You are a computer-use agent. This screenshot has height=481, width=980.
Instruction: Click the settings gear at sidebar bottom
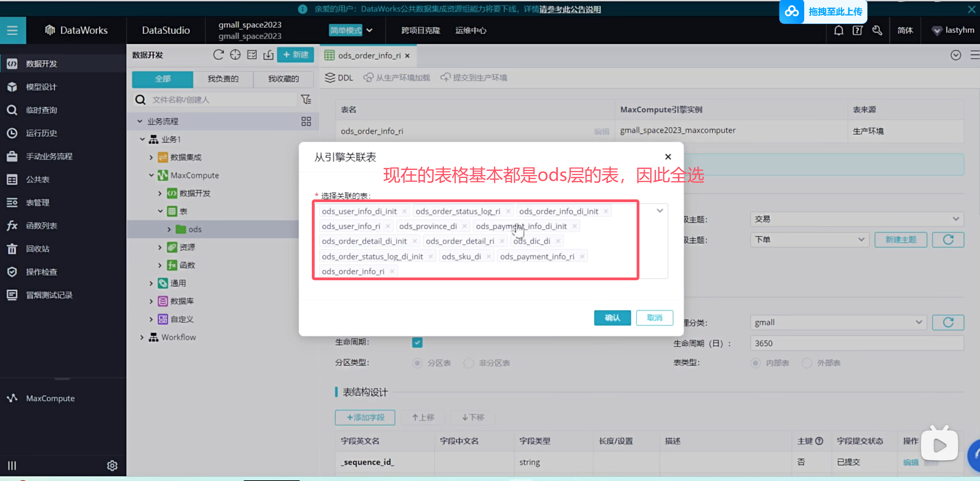pyautogui.click(x=112, y=465)
